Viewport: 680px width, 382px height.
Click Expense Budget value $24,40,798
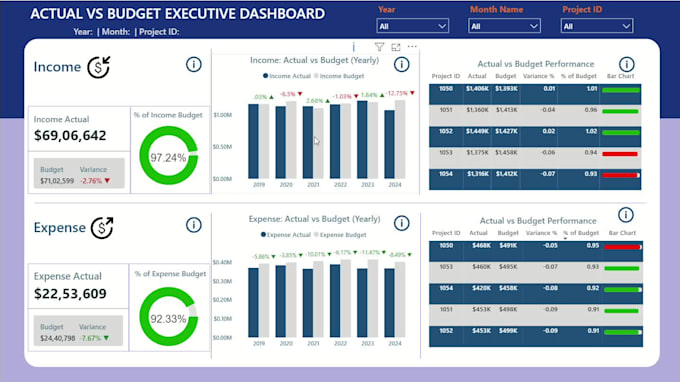coord(58,338)
